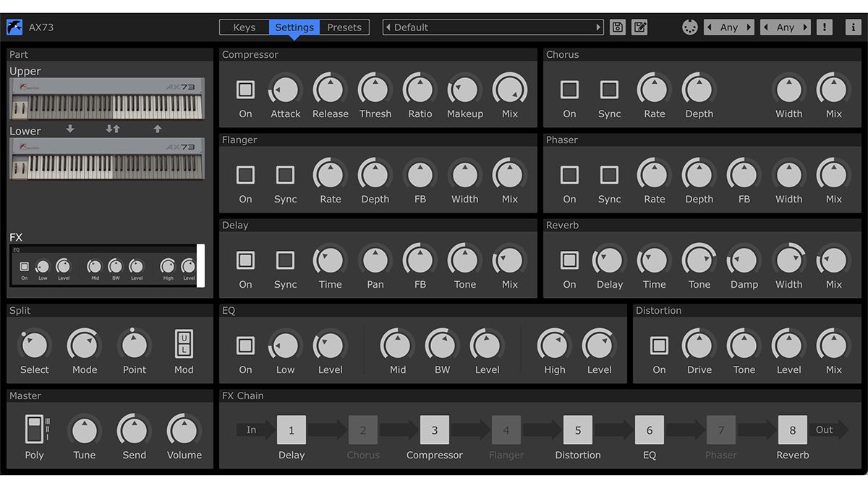Select the Lower keyboard part thumbnail
868x488 pixels.
click(x=107, y=158)
